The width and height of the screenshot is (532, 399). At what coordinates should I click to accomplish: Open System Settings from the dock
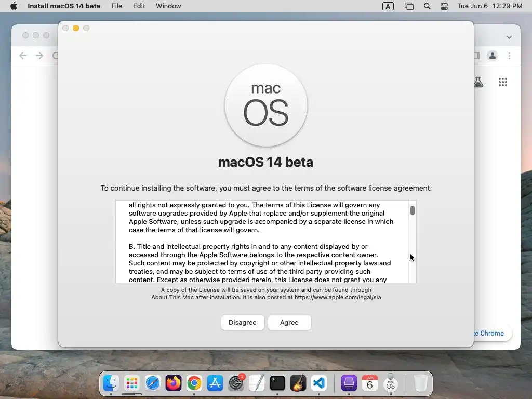(x=236, y=383)
